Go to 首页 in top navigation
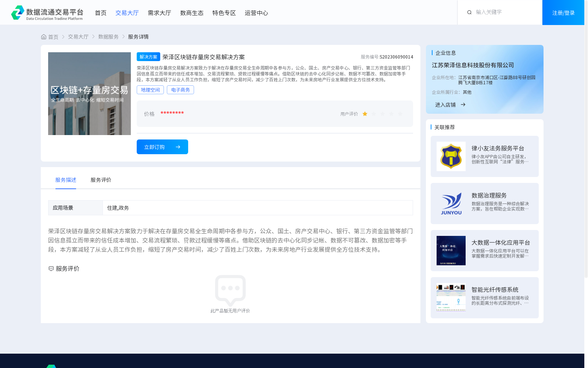 (101, 13)
